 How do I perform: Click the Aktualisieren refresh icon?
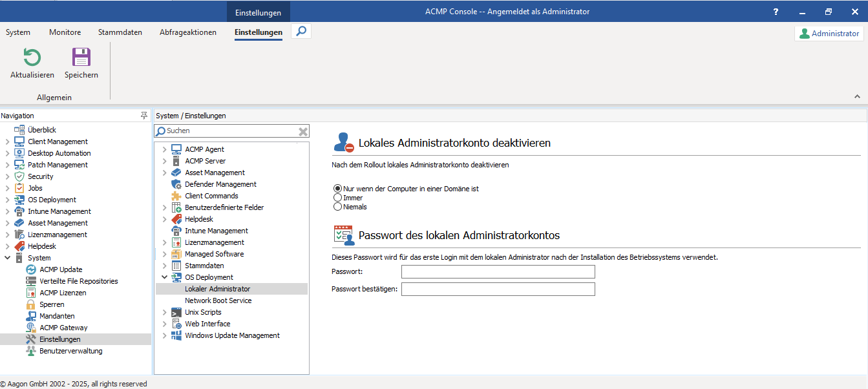pyautogui.click(x=31, y=57)
